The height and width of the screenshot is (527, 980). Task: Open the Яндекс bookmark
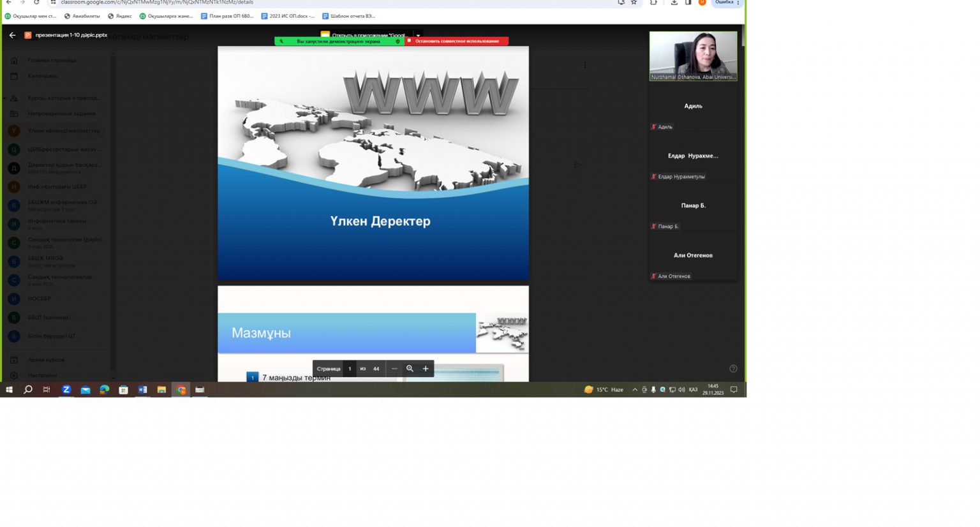pos(120,16)
